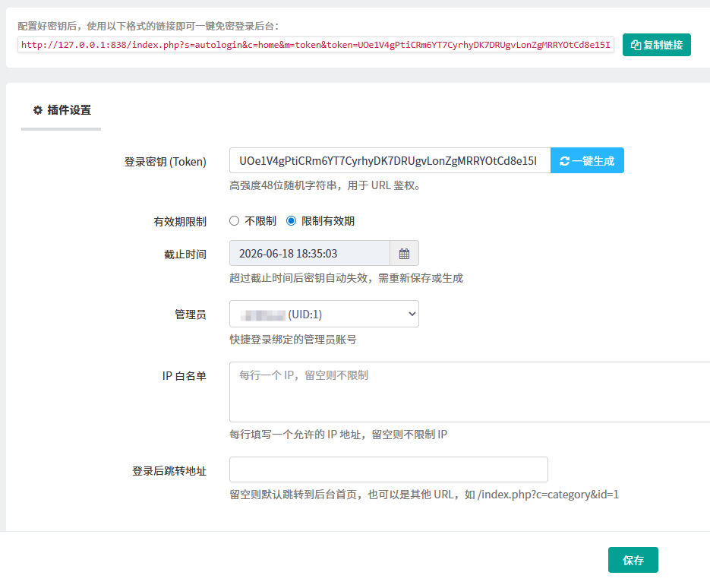Screen dimensions: 710x588
Task: Click inside the IP 白名单 textarea
Action: [469, 392]
